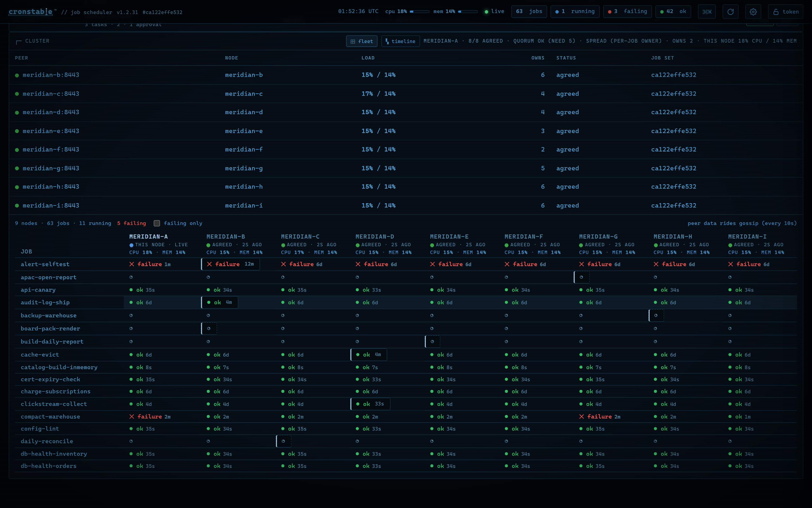The height and width of the screenshot is (508, 812).
Task: Click compact-warehouse failure under MERIDIAN-G
Action: [x=600, y=417]
